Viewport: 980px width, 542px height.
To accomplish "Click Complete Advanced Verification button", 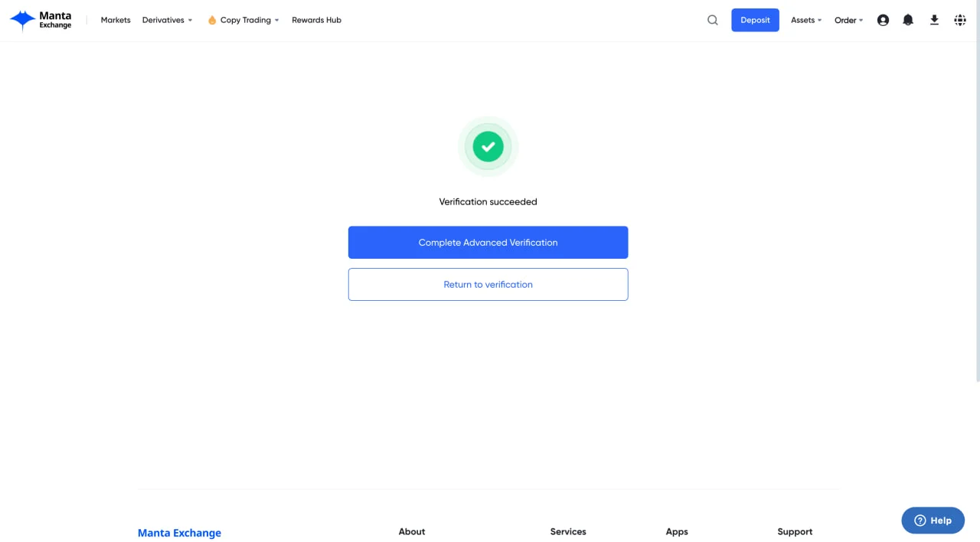I will click(x=488, y=243).
